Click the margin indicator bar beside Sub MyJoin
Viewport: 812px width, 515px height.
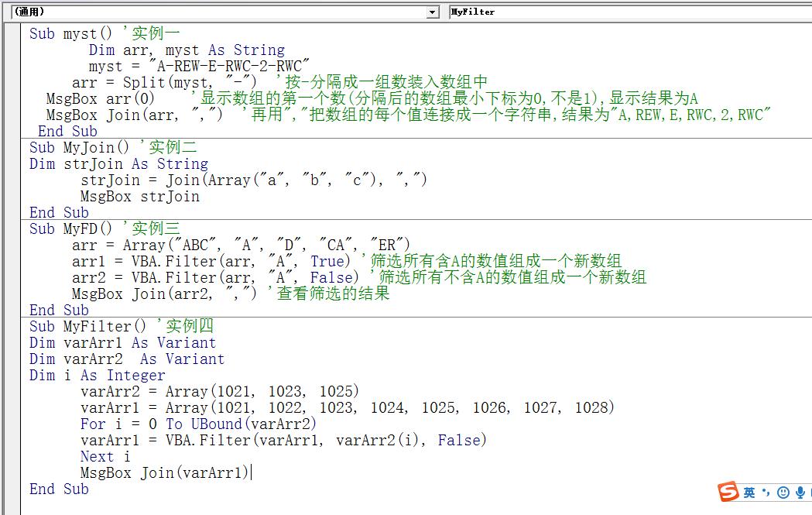pyautogui.click(x=12, y=148)
